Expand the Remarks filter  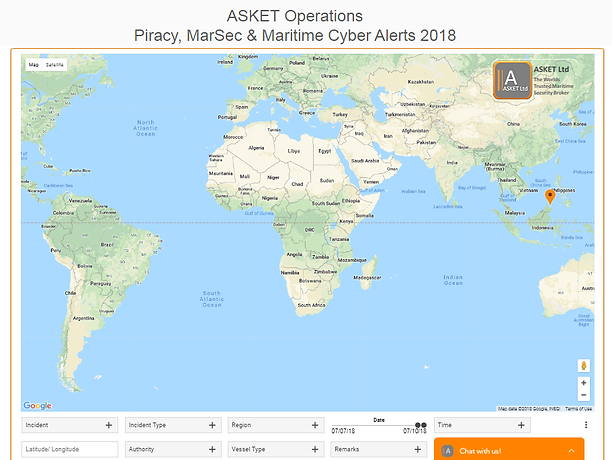[379, 449]
